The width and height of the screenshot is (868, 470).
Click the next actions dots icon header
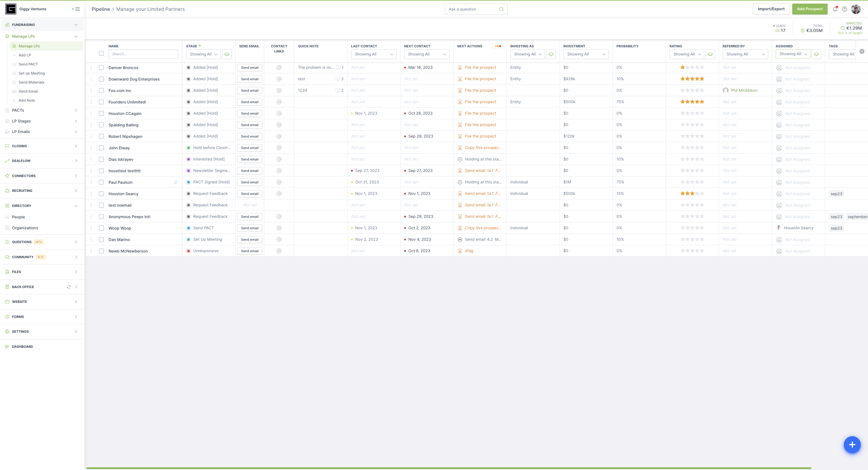497,46
